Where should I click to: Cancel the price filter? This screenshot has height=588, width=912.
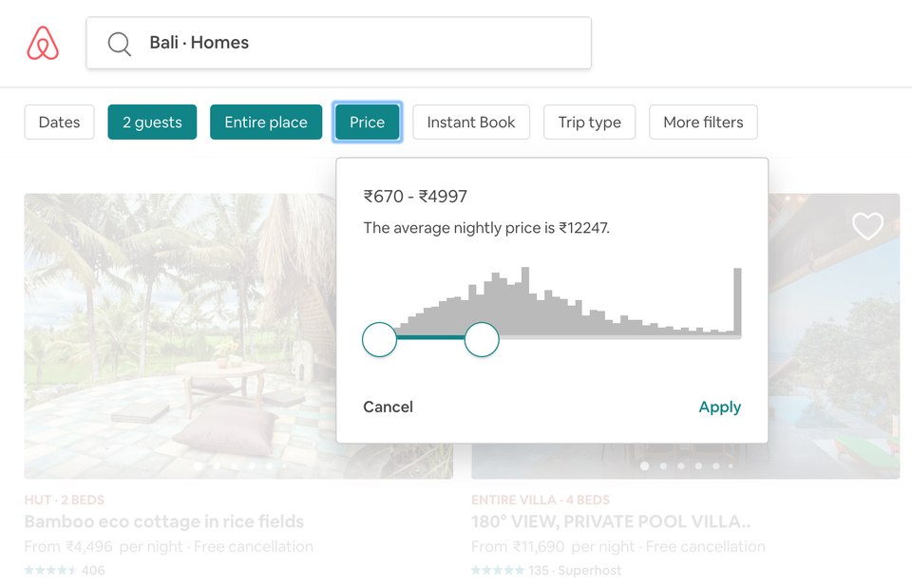(x=388, y=407)
